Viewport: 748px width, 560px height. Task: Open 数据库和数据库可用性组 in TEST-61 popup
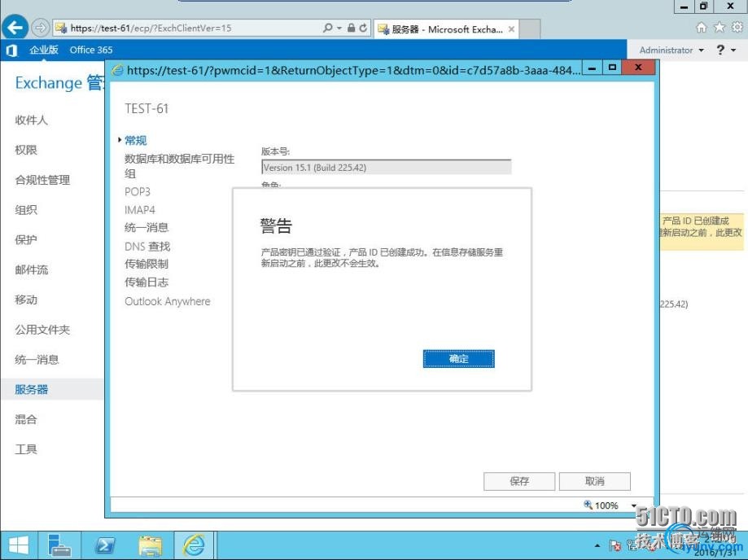[179, 166]
